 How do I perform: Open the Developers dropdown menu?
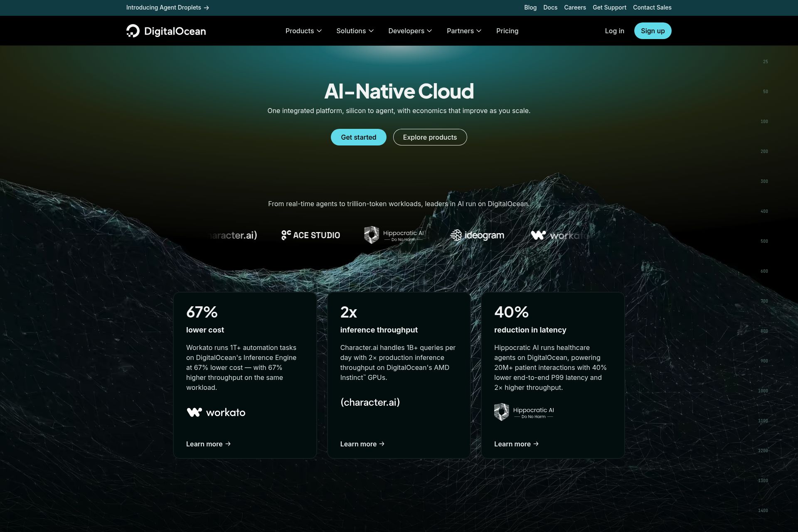pyautogui.click(x=410, y=31)
